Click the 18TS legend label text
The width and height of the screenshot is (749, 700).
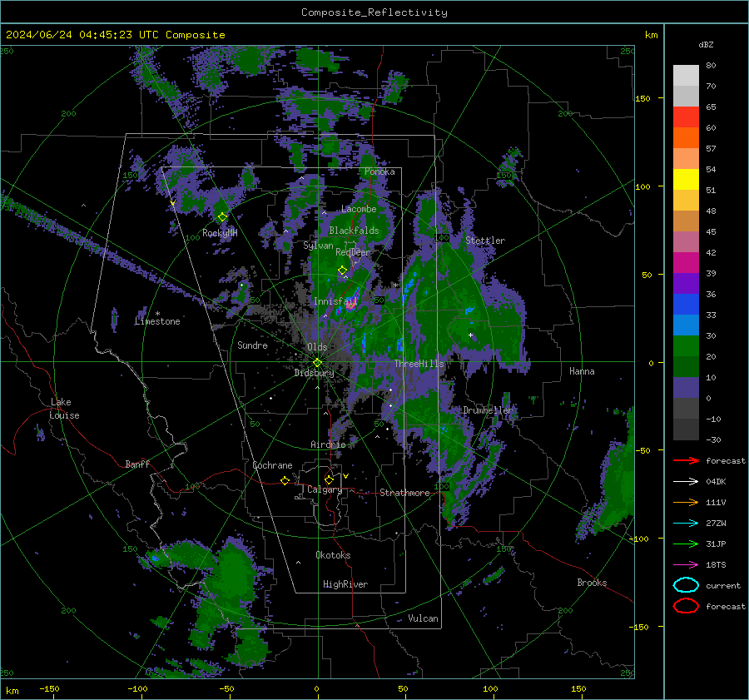716,565
